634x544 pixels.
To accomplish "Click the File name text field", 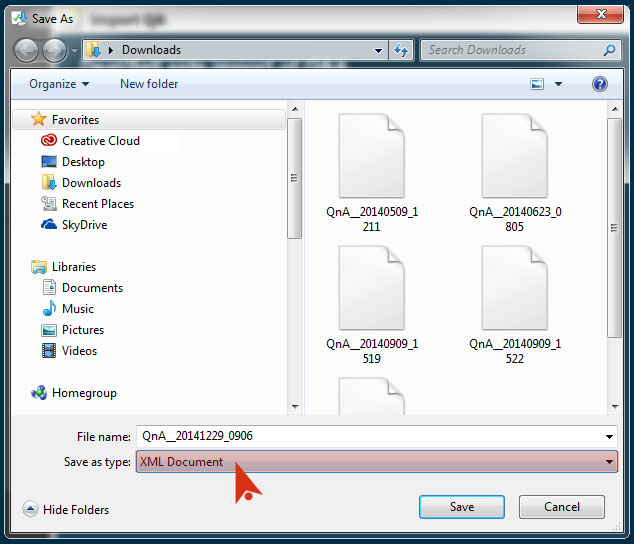I will (x=370, y=437).
